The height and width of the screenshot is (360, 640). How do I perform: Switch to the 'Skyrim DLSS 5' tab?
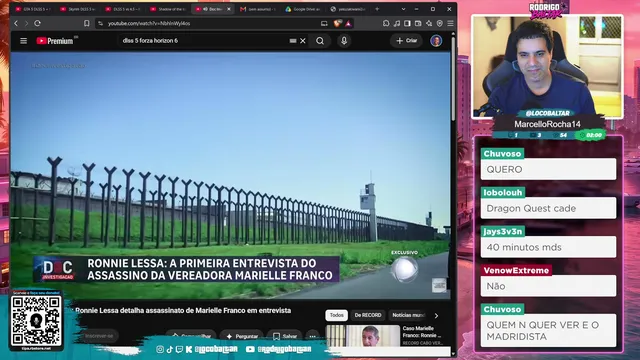[x=78, y=9]
